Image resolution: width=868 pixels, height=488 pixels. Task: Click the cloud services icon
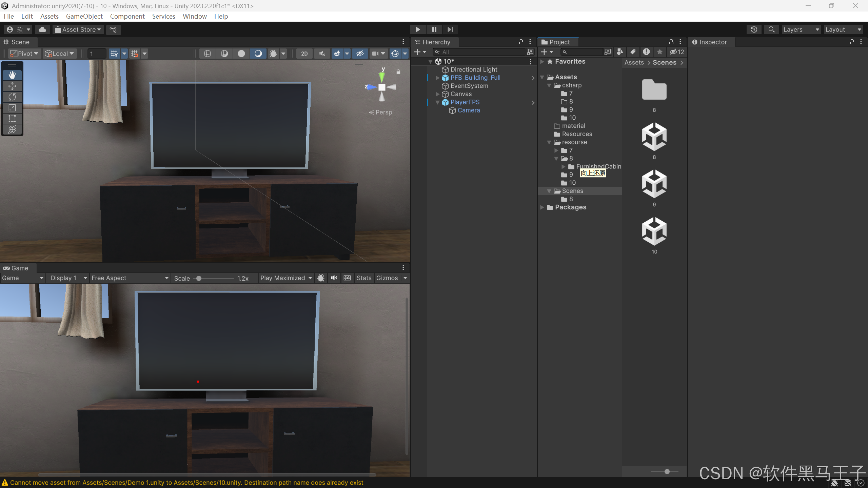tap(42, 29)
